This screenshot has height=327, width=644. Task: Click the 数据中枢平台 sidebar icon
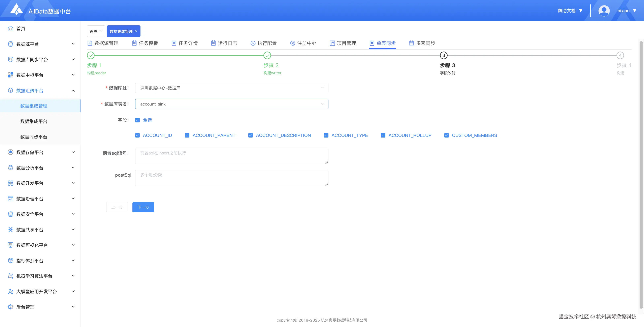click(x=10, y=75)
